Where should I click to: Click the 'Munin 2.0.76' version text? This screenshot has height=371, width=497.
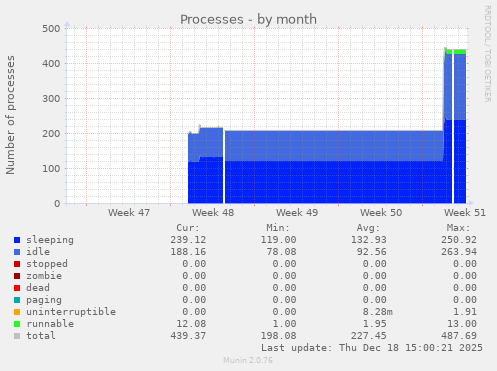(248, 360)
